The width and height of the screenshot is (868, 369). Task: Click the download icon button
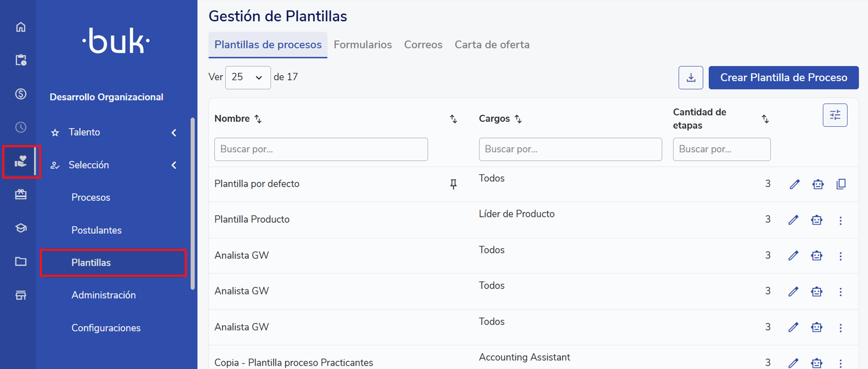click(x=690, y=78)
